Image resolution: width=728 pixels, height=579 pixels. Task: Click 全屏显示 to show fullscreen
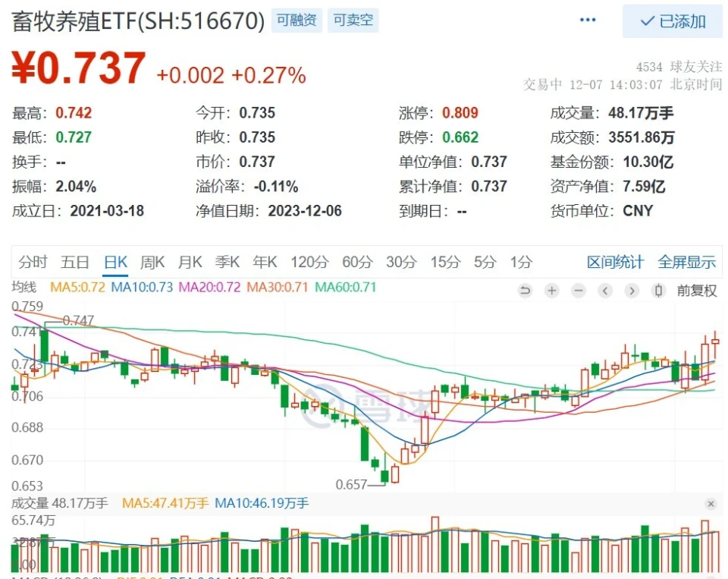coord(686,263)
